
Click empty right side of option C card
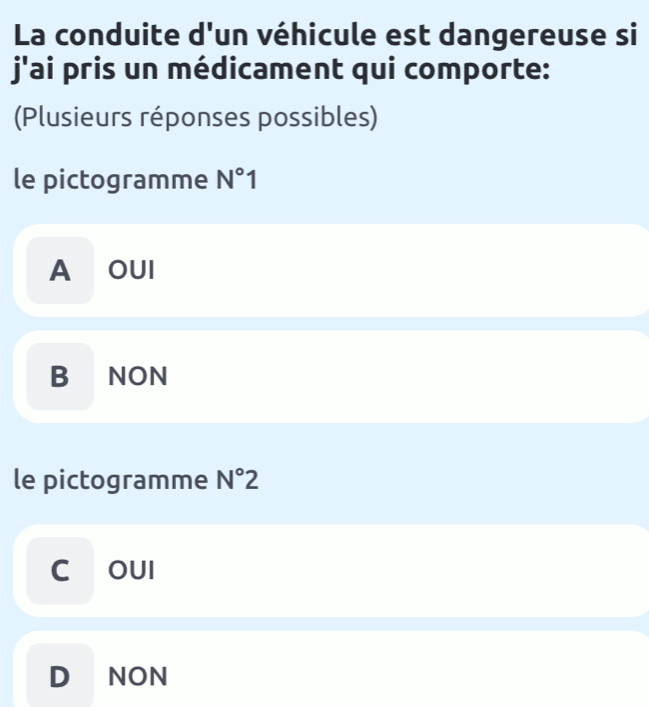point(500,570)
